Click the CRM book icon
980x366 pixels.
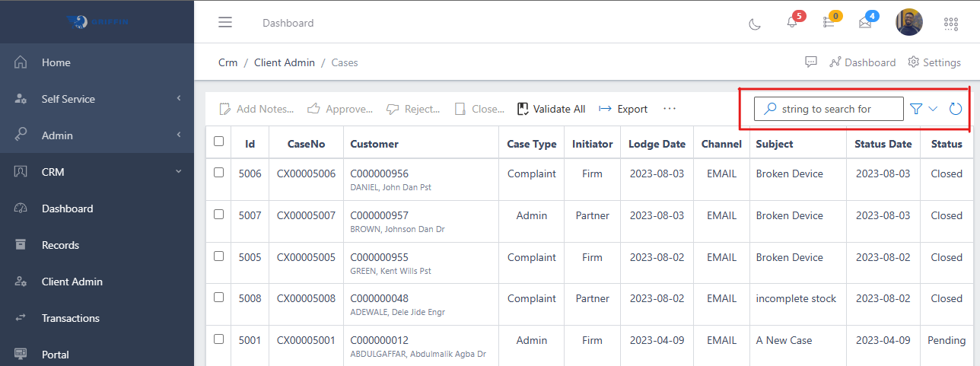[21, 172]
